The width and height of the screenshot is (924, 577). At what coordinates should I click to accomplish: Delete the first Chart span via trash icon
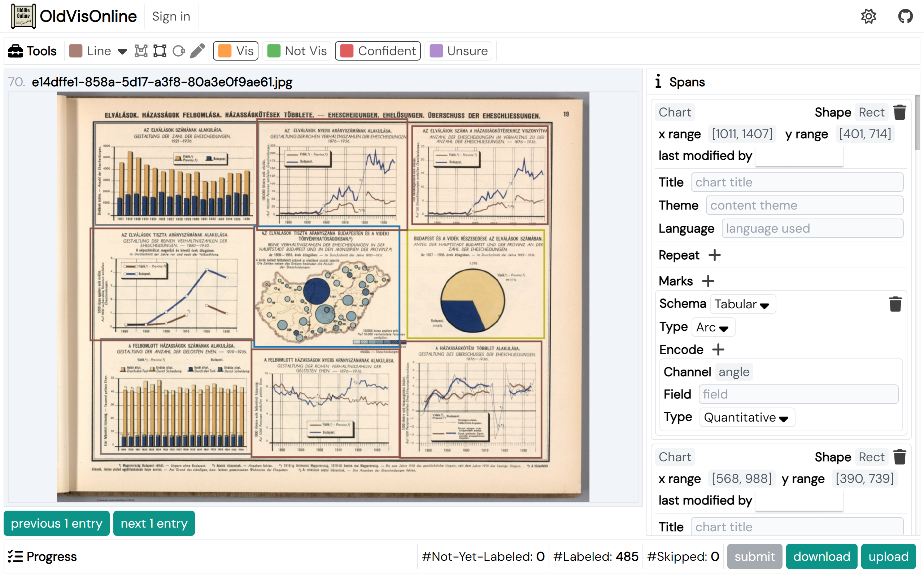899,112
